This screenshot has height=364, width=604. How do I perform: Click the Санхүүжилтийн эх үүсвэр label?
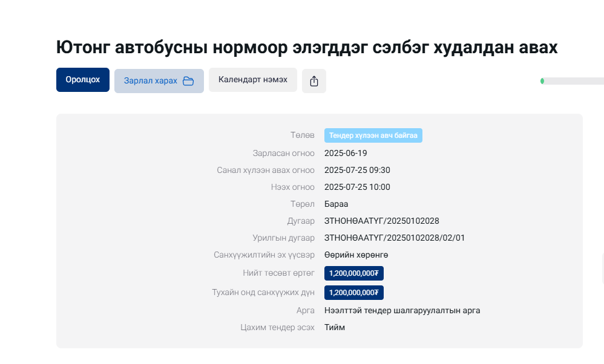264,255
